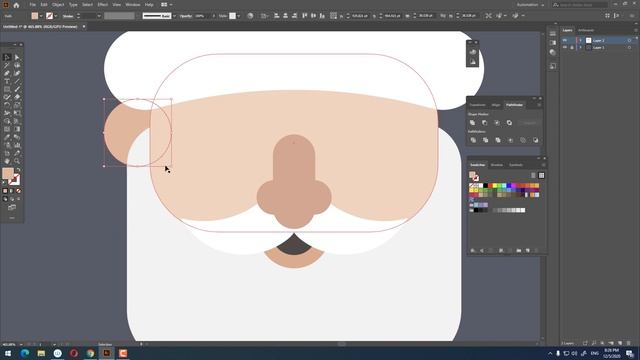Toggle visibility of Layer 2
This screenshot has width=640, height=360.
tap(565, 40)
